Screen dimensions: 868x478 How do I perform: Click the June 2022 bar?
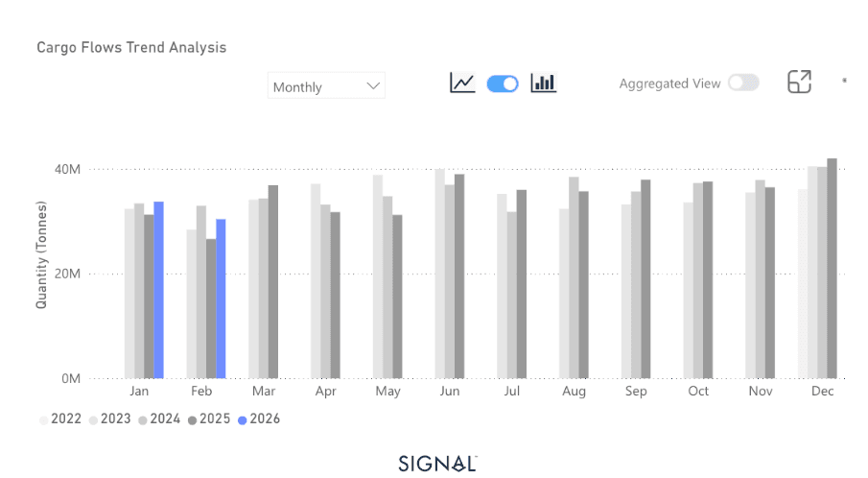pos(439,274)
